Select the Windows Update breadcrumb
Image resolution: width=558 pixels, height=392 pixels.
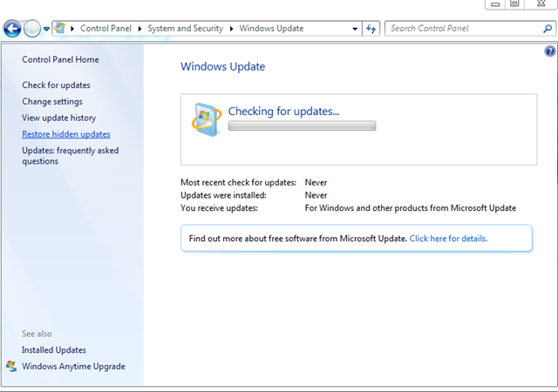coord(271,29)
